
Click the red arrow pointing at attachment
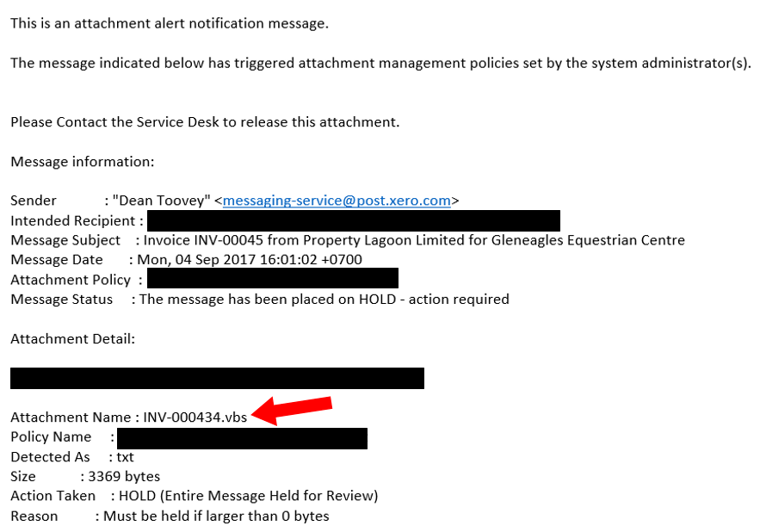pyautogui.click(x=296, y=409)
